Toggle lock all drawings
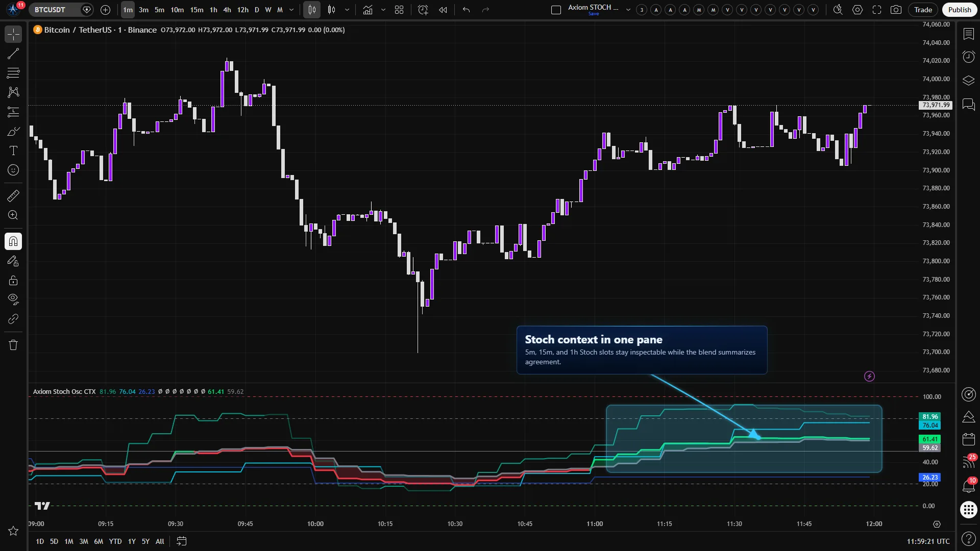 pyautogui.click(x=13, y=280)
